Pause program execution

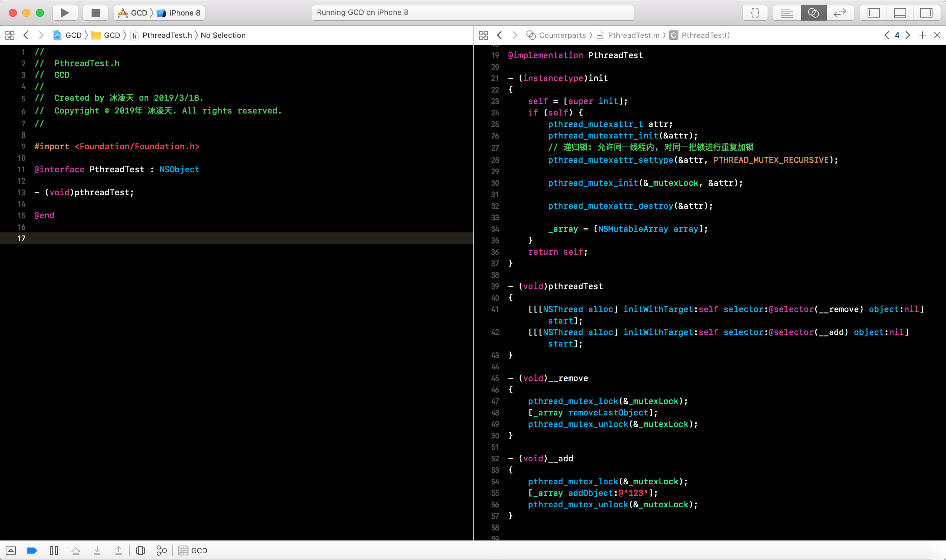[x=54, y=551]
